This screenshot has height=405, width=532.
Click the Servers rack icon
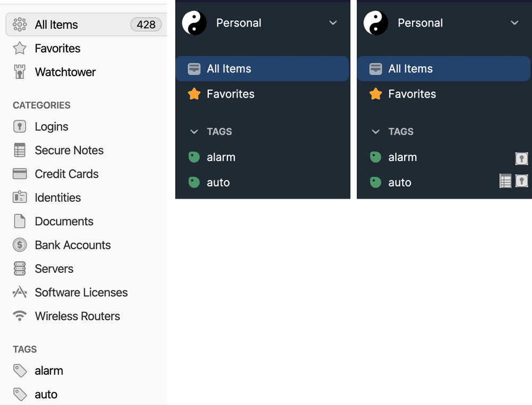click(20, 269)
